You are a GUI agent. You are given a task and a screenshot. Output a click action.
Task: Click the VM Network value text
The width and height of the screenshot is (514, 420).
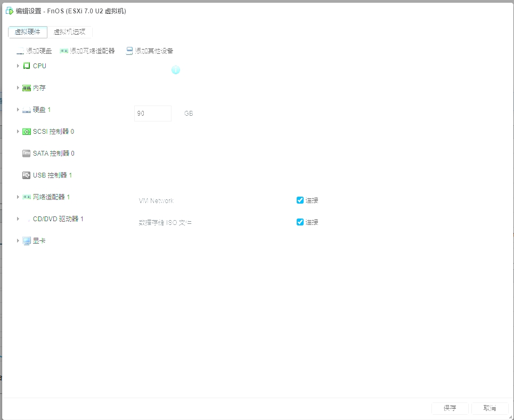click(157, 201)
